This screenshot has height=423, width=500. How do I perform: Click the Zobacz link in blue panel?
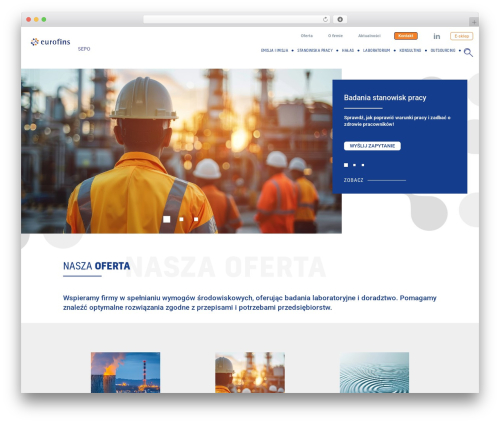tap(353, 180)
